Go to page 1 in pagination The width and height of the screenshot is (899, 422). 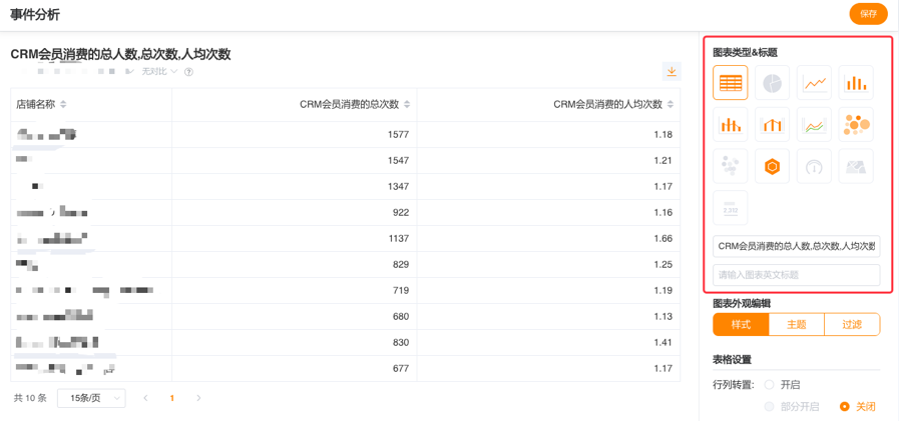click(172, 398)
